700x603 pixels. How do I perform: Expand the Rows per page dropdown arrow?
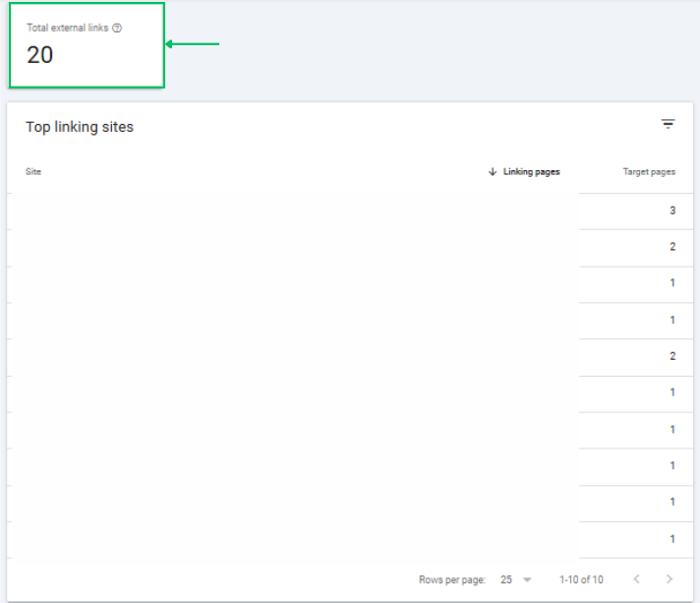pyautogui.click(x=528, y=580)
